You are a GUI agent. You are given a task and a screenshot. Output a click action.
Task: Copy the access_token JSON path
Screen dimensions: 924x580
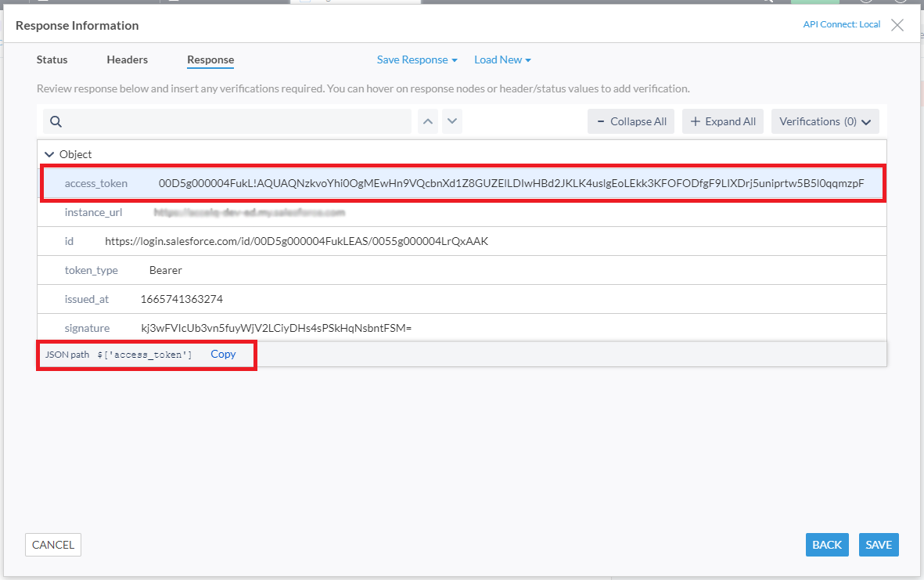coord(223,355)
